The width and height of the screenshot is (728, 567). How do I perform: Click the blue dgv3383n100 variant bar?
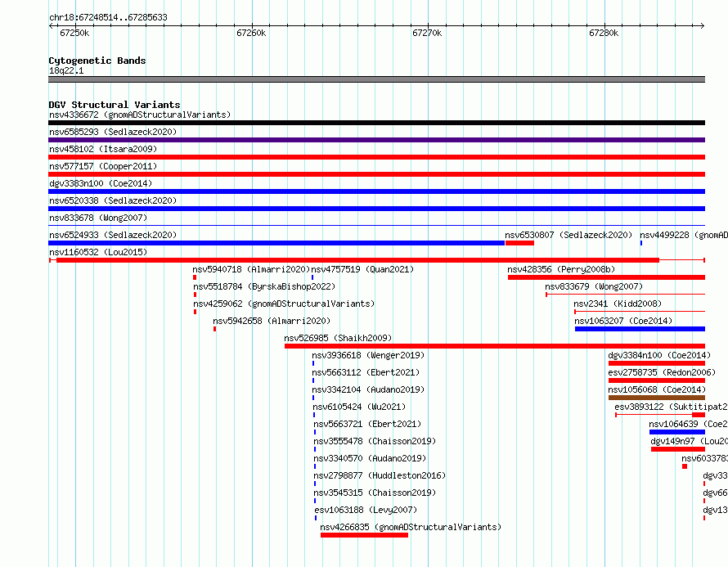[x=376, y=191]
